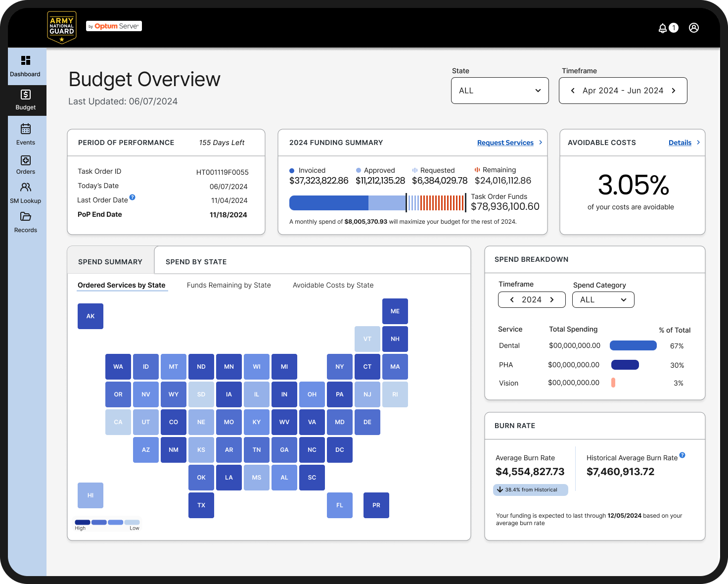Click the notification count badge
This screenshot has height=584, width=728.
pyautogui.click(x=674, y=28)
